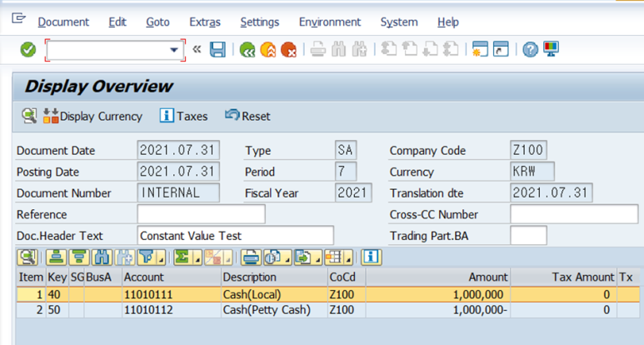Expand the Total sigma dropdown arrow
The height and width of the screenshot is (345, 644).
click(x=197, y=260)
